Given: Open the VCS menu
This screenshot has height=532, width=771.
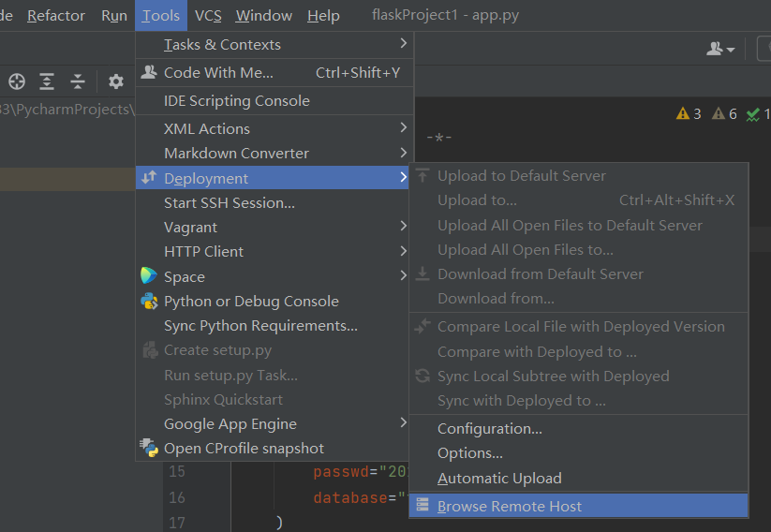Looking at the screenshot, I should (208, 16).
